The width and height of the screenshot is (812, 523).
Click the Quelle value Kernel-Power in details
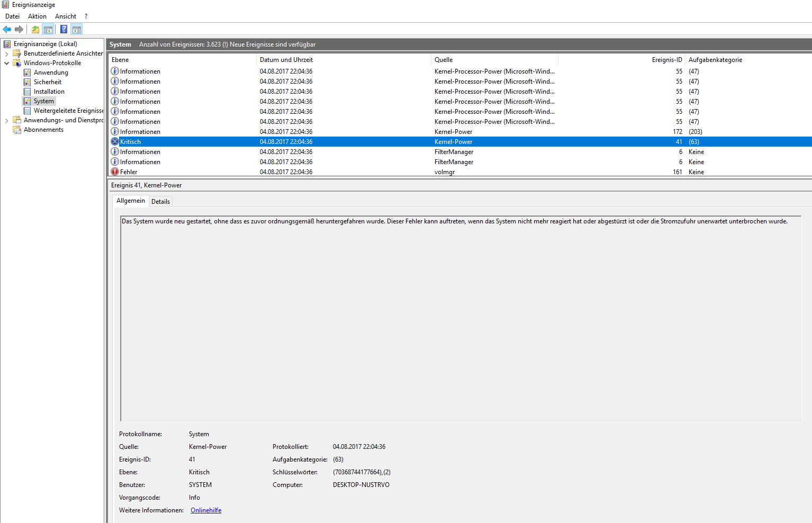tap(207, 447)
